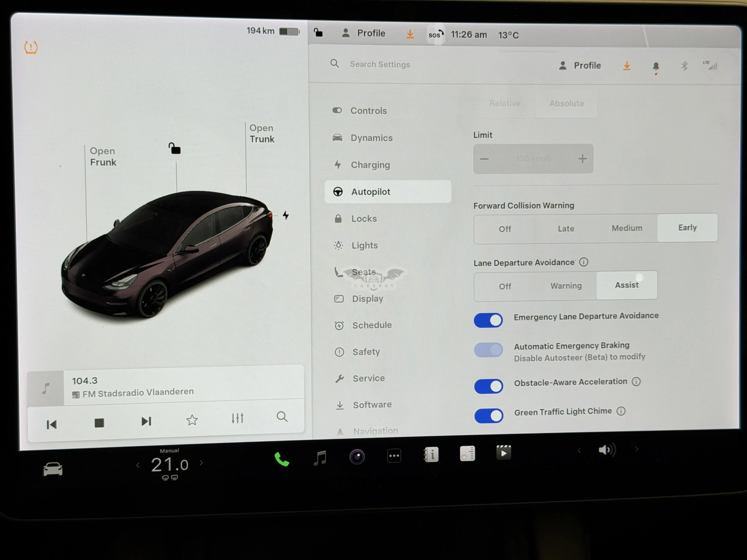The image size is (747, 560).
Task: Tap the SOS emergency icon
Action: tap(436, 34)
